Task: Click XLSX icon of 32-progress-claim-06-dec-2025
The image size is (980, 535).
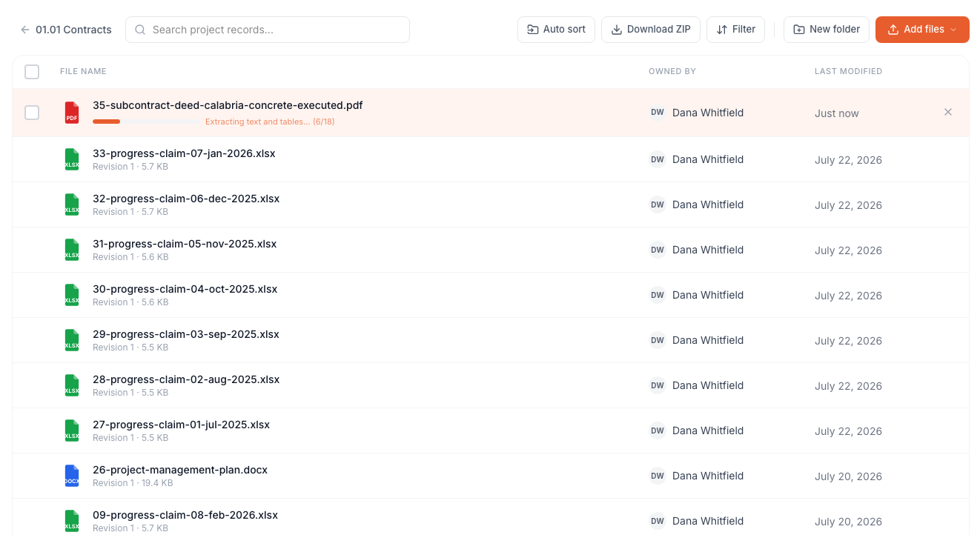Action: coord(72,205)
